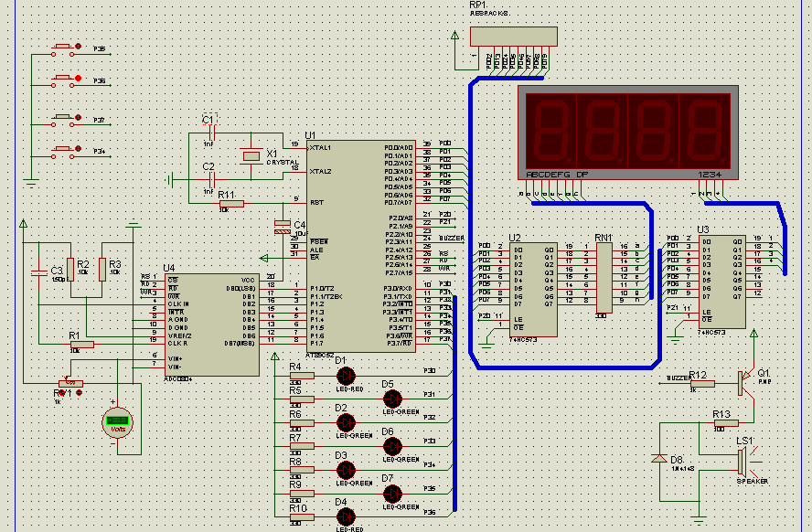Select LED D6
Screen dimensions: 812x532
(x=392, y=446)
